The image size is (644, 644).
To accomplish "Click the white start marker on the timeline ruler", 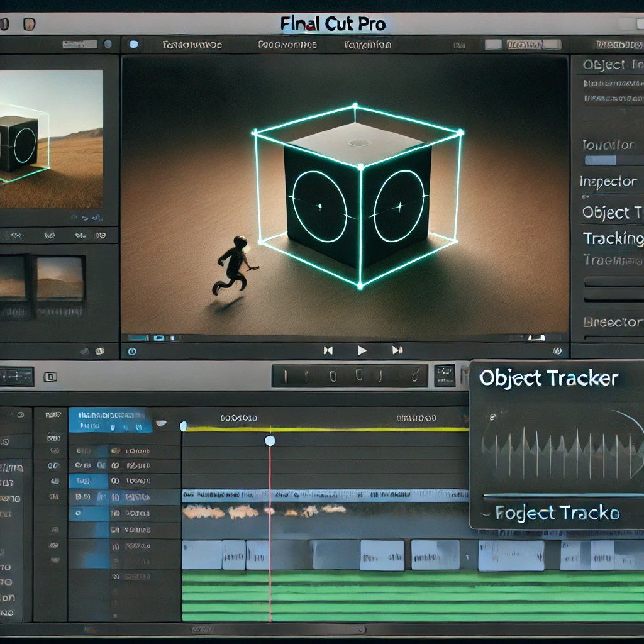I will click(x=184, y=427).
